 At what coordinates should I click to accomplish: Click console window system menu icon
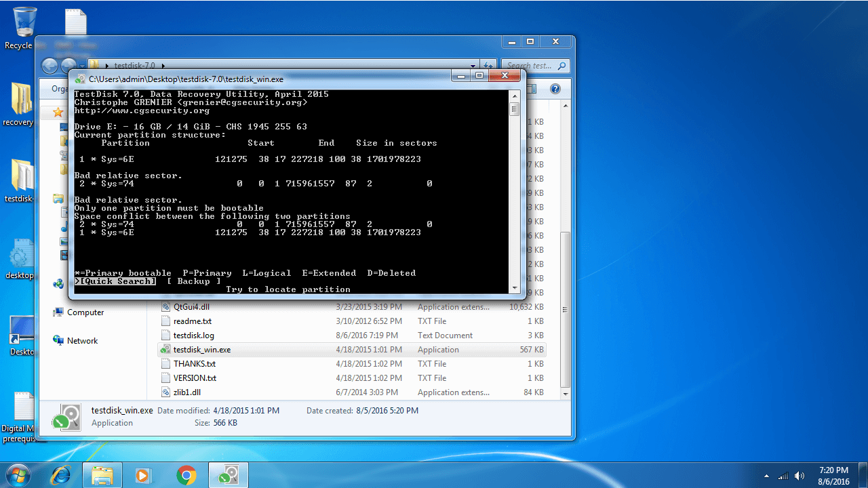[80, 79]
